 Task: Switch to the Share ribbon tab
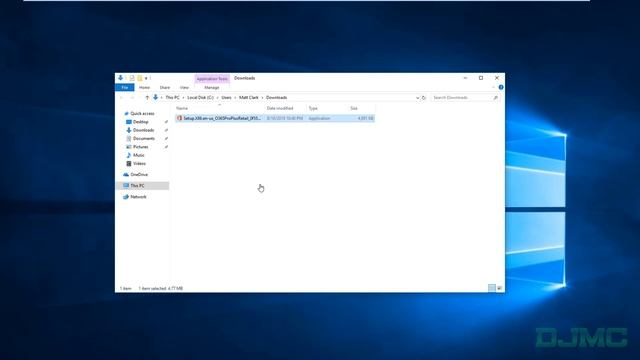(165, 87)
